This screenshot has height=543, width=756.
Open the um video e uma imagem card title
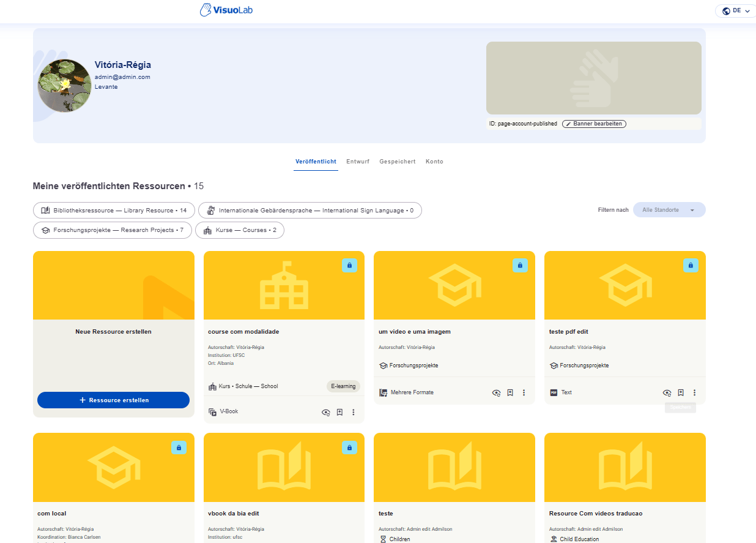tap(415, 332)
